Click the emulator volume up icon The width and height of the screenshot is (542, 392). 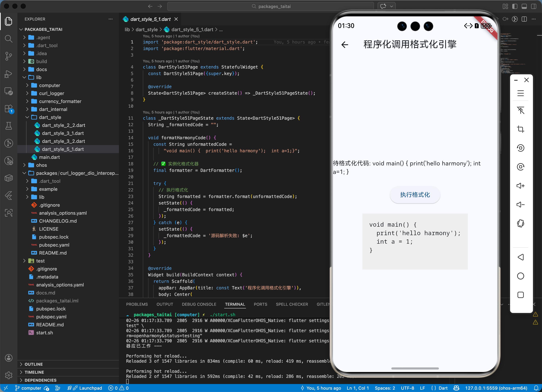520,186
